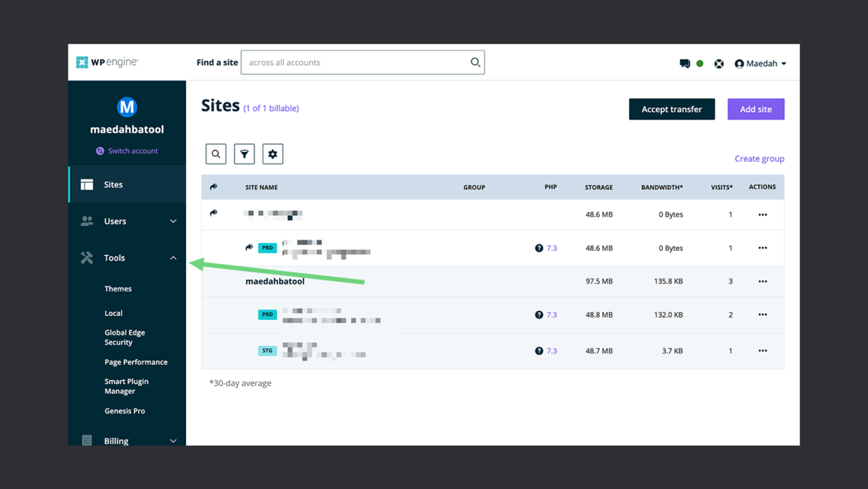Image resolution: width=868 pixels, height=489 pixels.
Task: Click the Billing icon in the sidebar
Action: coord(87,441)
